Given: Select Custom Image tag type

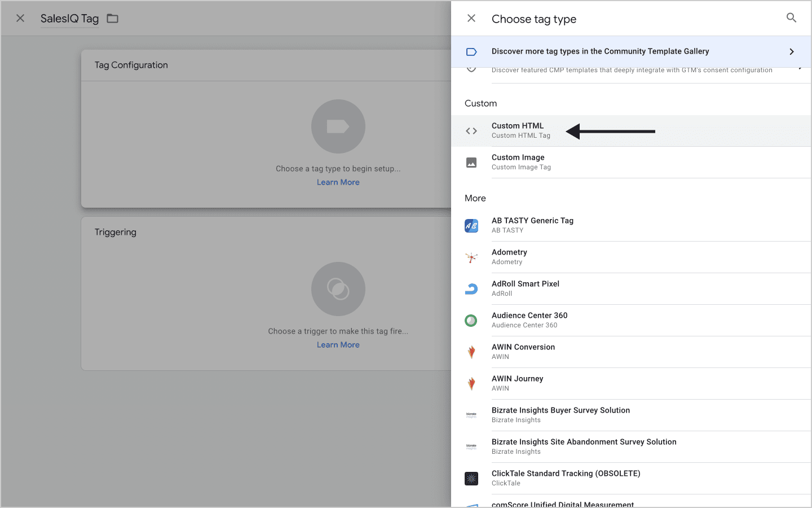Looking at the screenshot, I should tap(632, 163).
